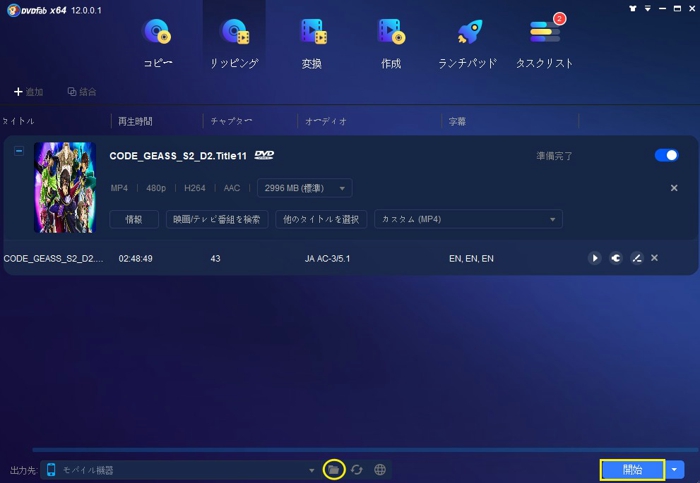Click the refresh icon beside folder icon
This screenshot has width=700, height=483.
coord(357,469)
